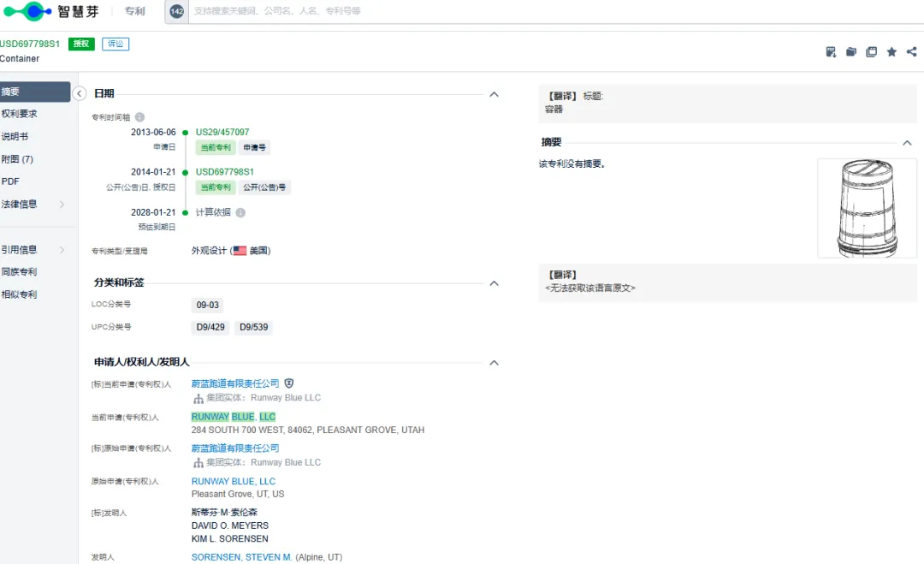
Task: Click inventor name KIM L. SORENSEN
Action: pos(230,538)
